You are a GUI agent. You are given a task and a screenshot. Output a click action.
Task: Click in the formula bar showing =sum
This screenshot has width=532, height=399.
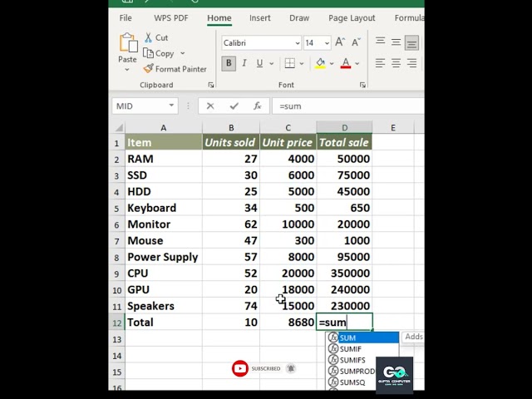pyautogui.click(x=347, y=106)
